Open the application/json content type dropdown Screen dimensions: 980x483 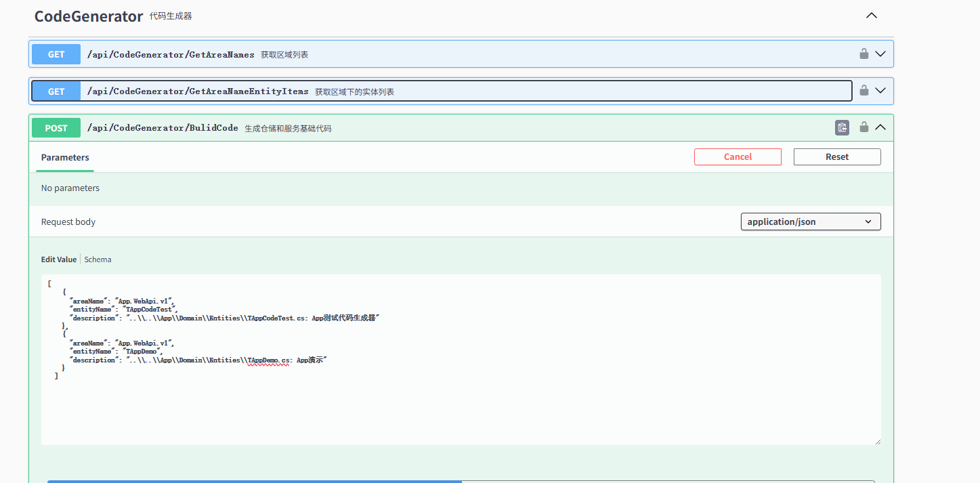tap(811, 222)
